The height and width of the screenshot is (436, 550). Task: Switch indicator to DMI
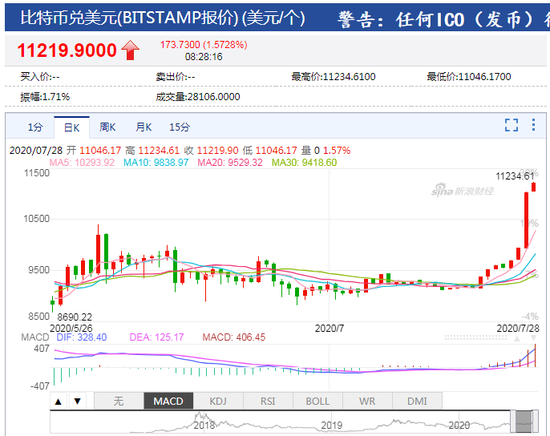coord(417,401)
